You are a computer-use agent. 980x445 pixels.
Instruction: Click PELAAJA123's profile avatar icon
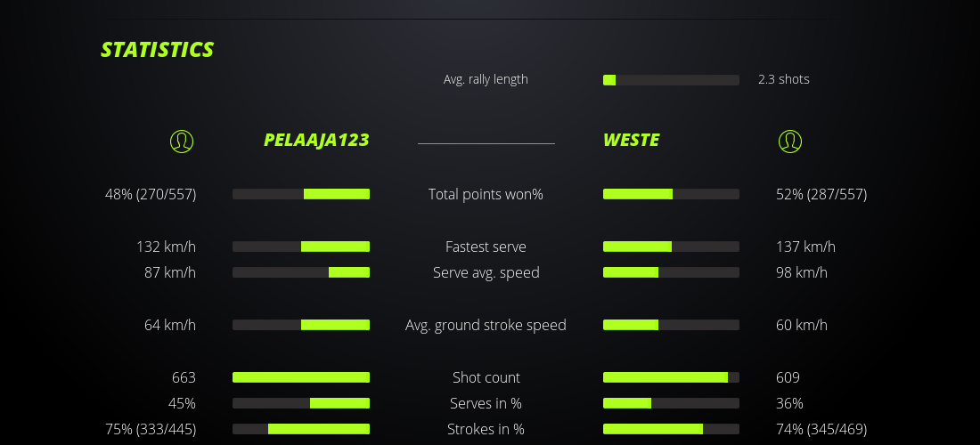click(x=182, y=141)
